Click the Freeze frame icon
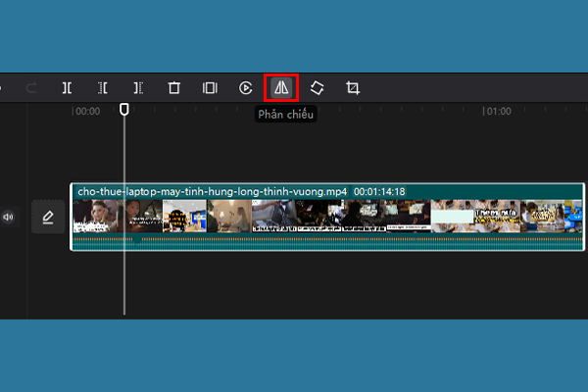 (210, 88)
